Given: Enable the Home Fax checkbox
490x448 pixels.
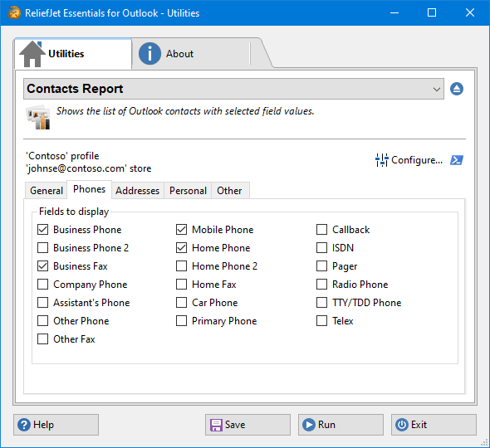Looking at the screenshot, I should click(x=182, y=284).
